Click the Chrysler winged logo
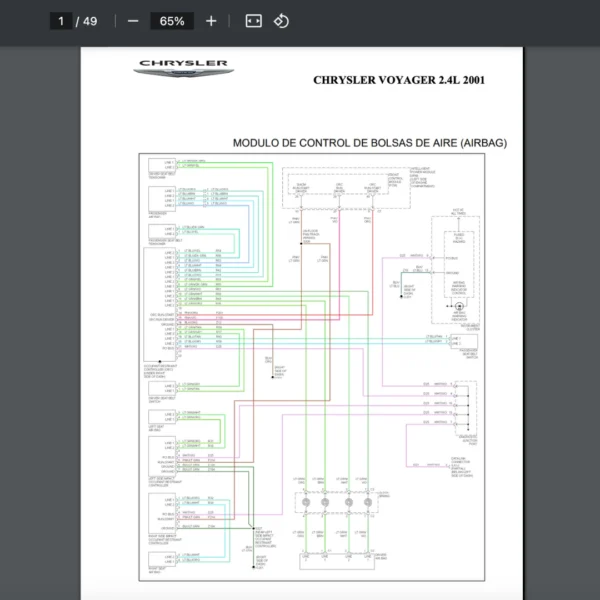 tap(184, 68)
